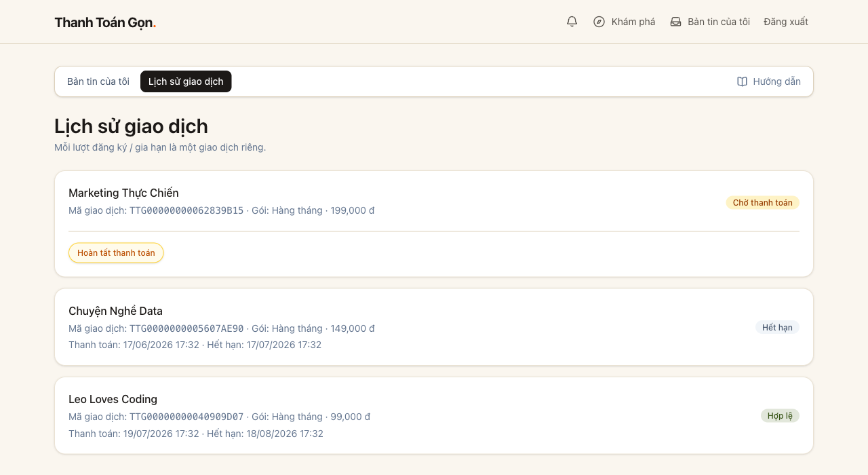Click the book icon beside Hướng dẫn

click(x=742, y=81)
